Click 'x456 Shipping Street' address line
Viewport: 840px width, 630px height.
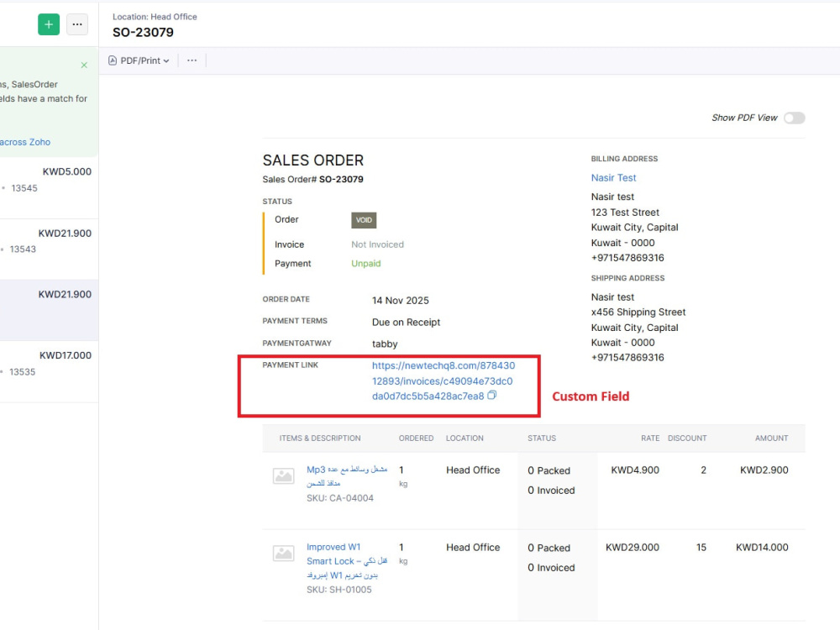point(638,312)
